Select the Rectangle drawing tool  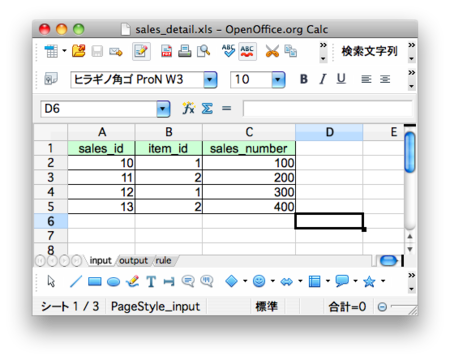click(95, 282)
